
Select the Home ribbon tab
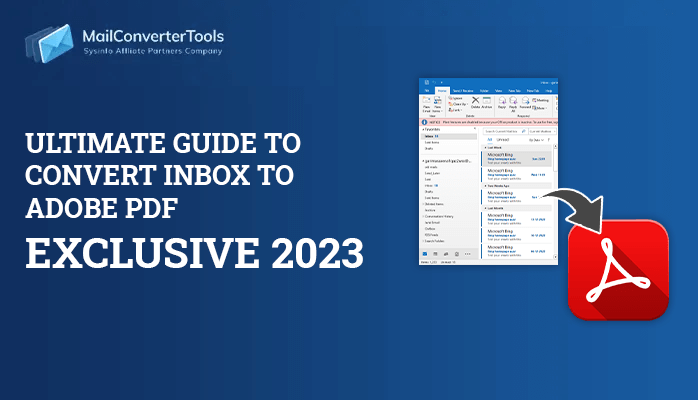(442, 90)
